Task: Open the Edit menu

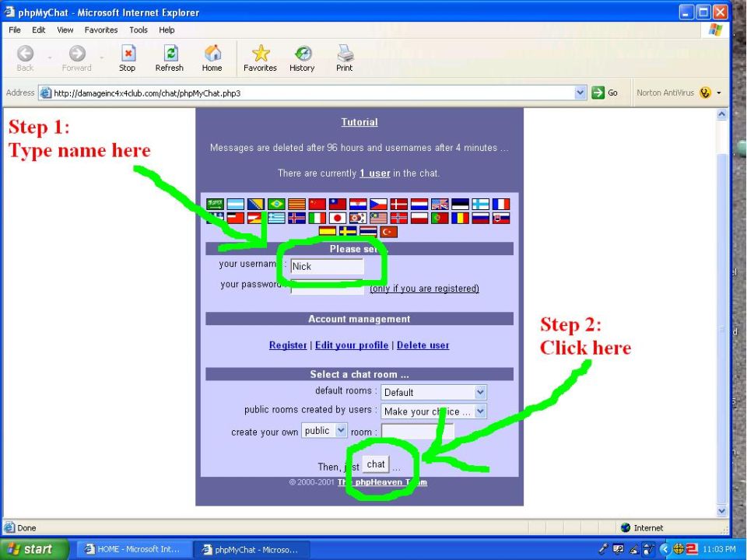Action: 39,30
